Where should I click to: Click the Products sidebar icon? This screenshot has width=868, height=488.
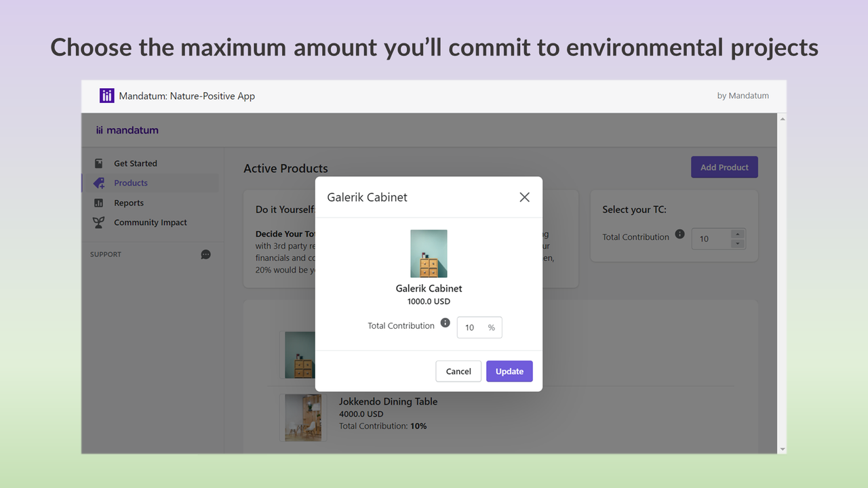(x=100, y=182)
